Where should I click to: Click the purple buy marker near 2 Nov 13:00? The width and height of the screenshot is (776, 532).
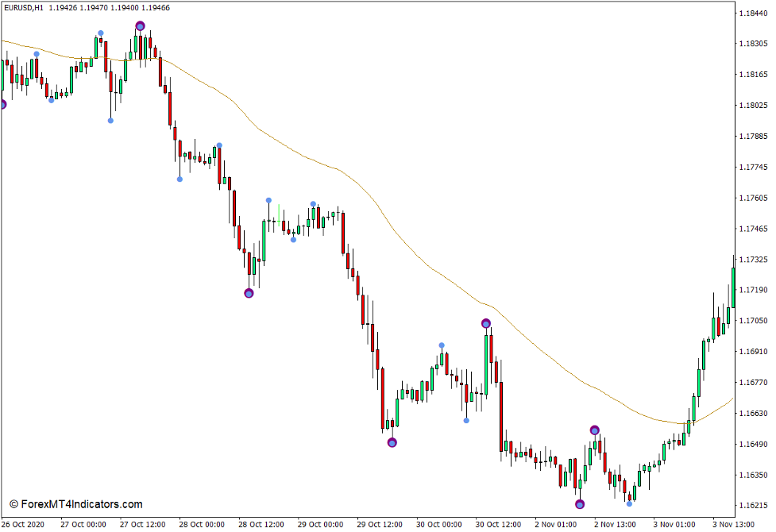(593, 430)
